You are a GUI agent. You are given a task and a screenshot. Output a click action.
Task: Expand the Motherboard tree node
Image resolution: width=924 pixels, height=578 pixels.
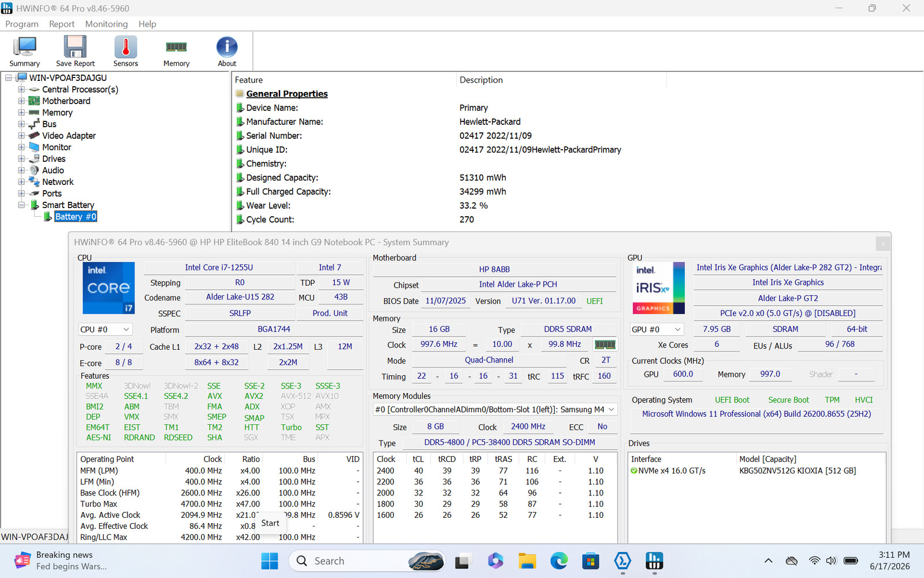[21, 101]
